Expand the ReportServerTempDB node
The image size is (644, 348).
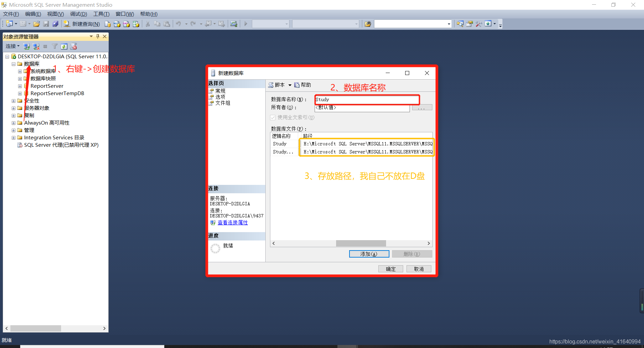(20, 93)
